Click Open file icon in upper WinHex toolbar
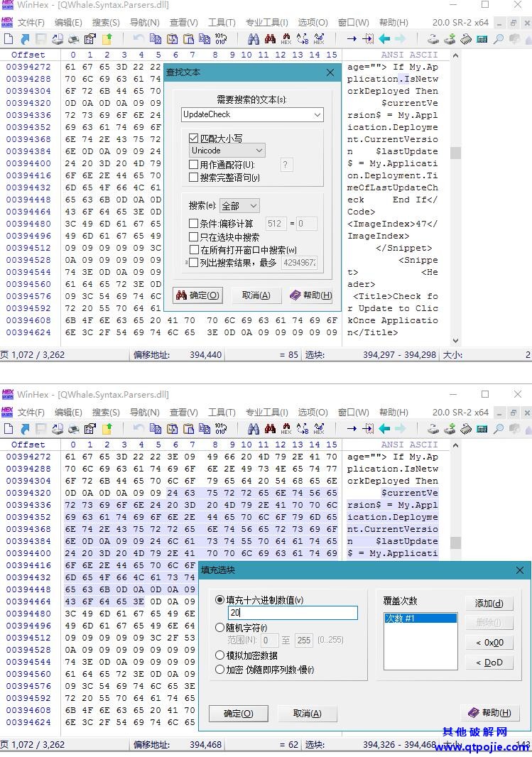The height and width of the screenshot is (757, 532). coord(25,38)
